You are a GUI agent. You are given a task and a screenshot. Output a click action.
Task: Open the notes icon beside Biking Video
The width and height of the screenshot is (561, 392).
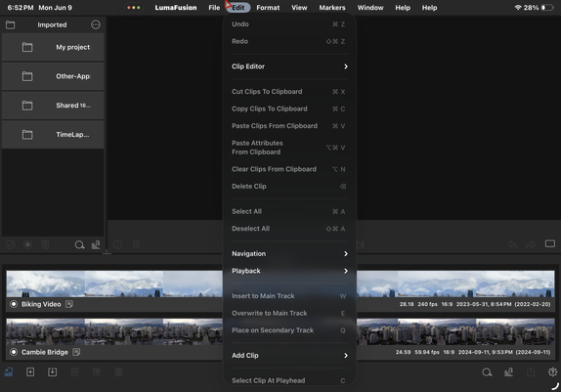point(69,304)
